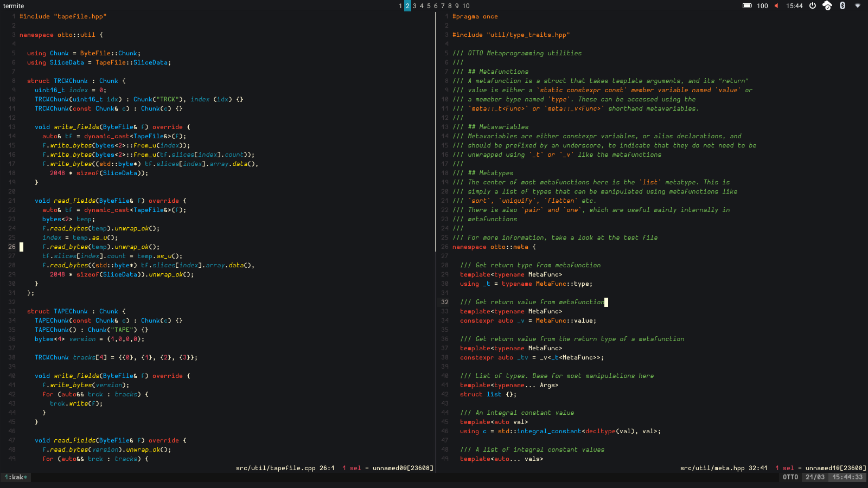
Task: Open the Bluetooth tray icon
Action: click(843, 6)
